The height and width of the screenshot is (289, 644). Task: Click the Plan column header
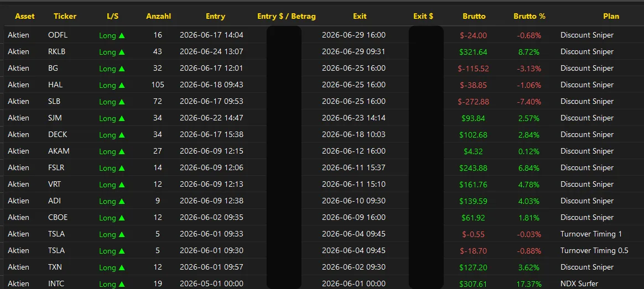[x=611, y=17]
